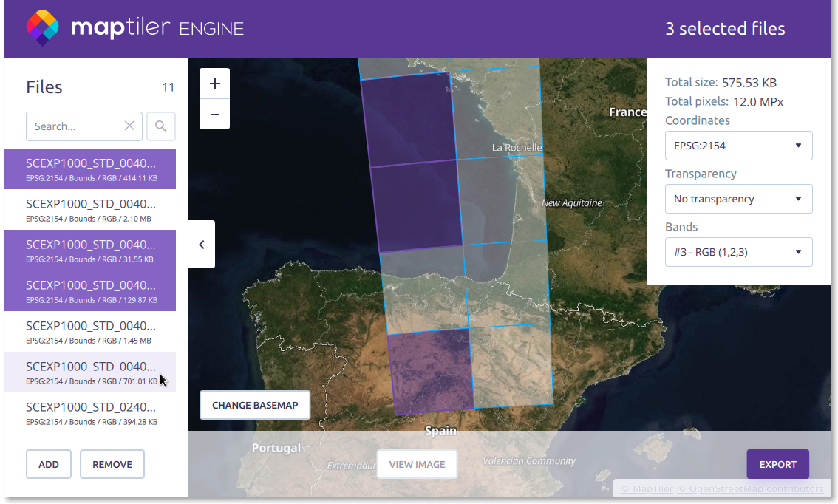
Task: Click the CHANGE BASEMAP button
Action: [255, 405]
